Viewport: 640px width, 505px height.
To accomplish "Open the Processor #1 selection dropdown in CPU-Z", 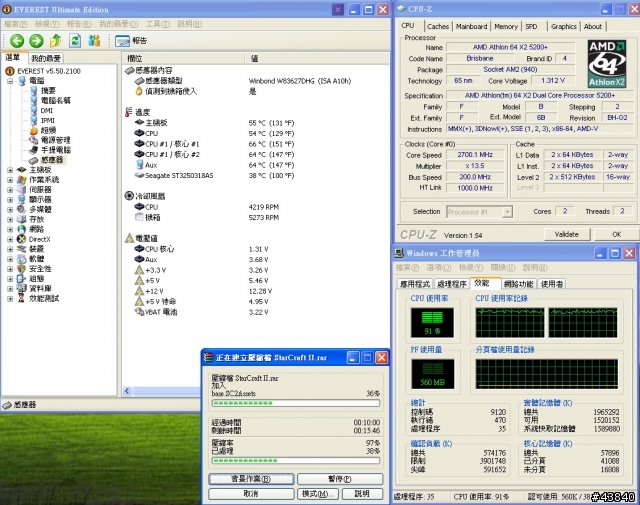I will point(507,212).
